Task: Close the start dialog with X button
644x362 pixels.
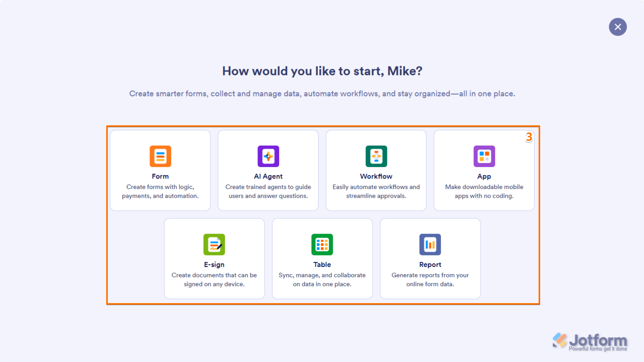Action: click(617, 27)
